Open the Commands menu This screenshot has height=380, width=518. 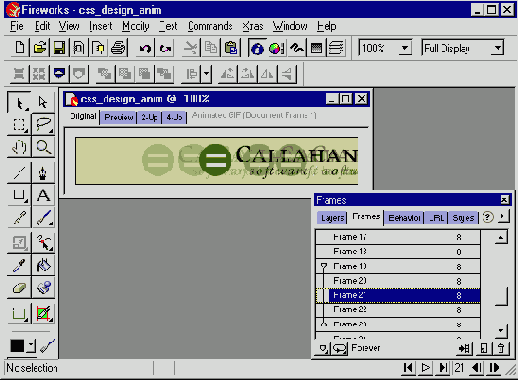pyautogui.click(x=210, y=26)
